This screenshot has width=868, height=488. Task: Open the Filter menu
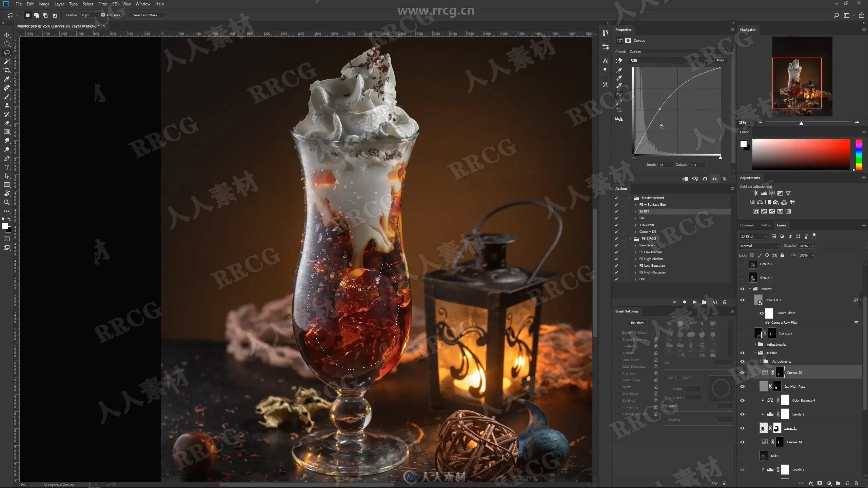pyautogui.click(x=102, y=4)
